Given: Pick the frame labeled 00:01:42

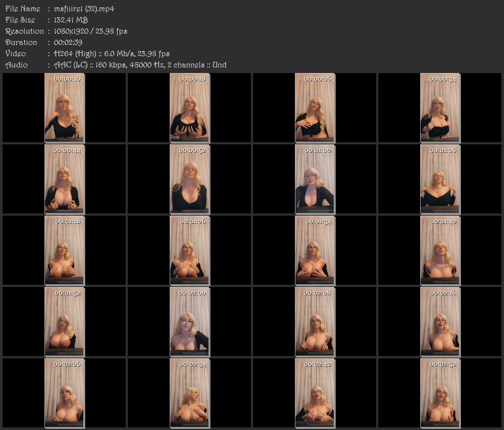Looking at the screenshot, I should tap(441, 251).
